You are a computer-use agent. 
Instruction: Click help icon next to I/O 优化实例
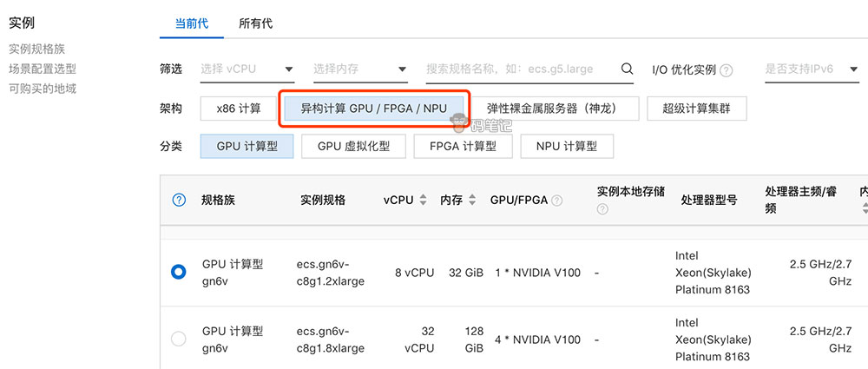(727, 70)
